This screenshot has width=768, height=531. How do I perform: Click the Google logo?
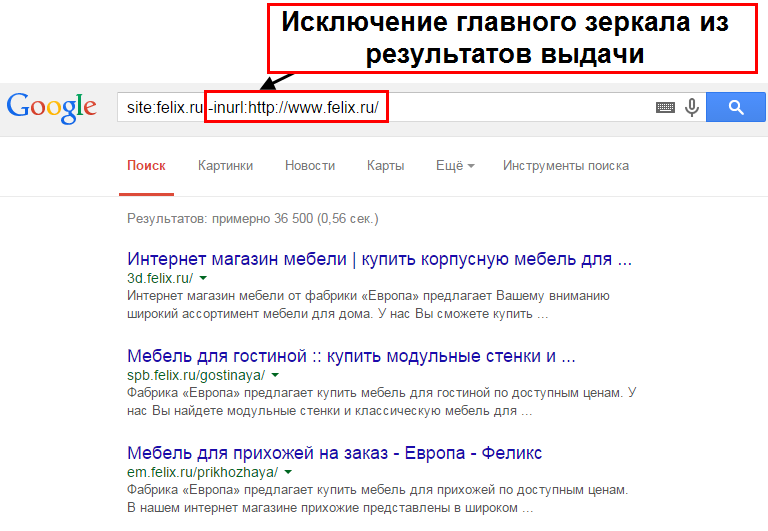tap(51, 107)
